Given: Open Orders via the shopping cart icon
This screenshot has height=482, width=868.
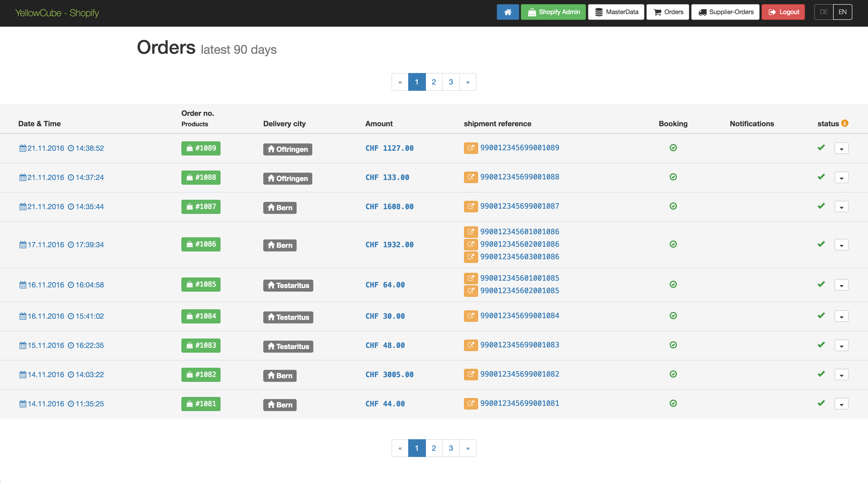Looking at the screenshot, I should coord(657,12).
